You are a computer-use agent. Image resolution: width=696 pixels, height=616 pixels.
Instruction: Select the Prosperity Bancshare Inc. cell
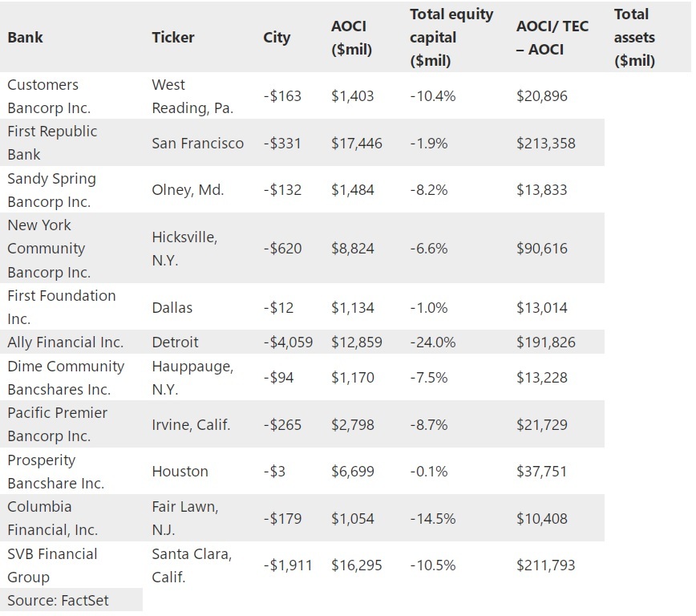pyautogui.click(x=56, y=472)
